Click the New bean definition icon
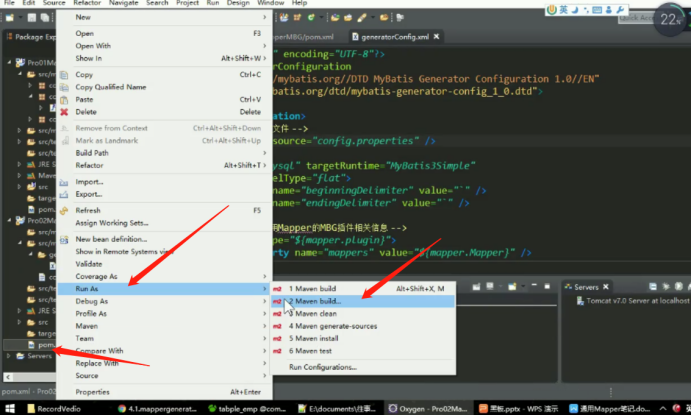 point(64,240)
